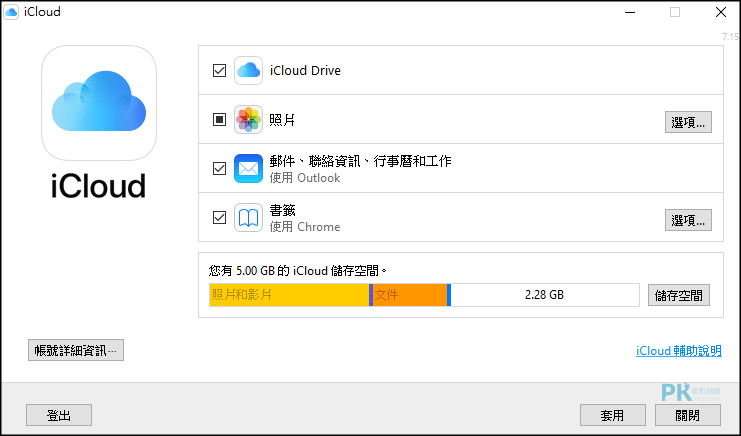
Task: Open the iCloud 輔助說明 link
Action: [x=679, y=351]
